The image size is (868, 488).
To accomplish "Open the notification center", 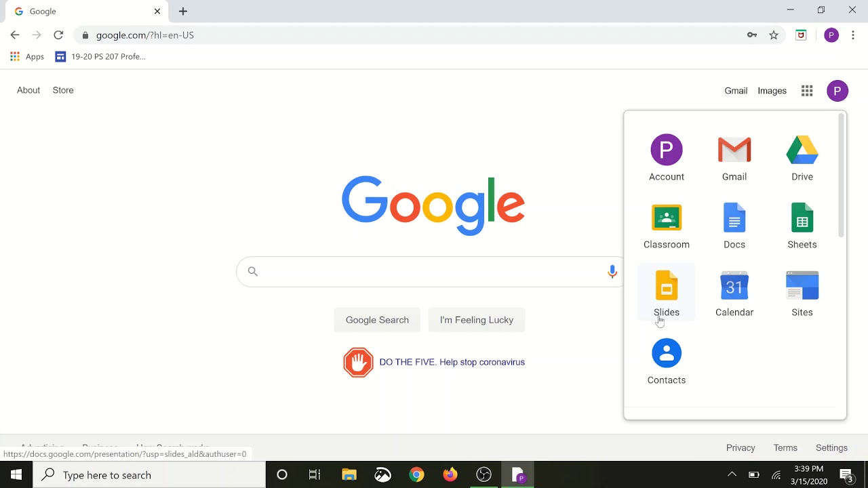I will coord(846,475).
